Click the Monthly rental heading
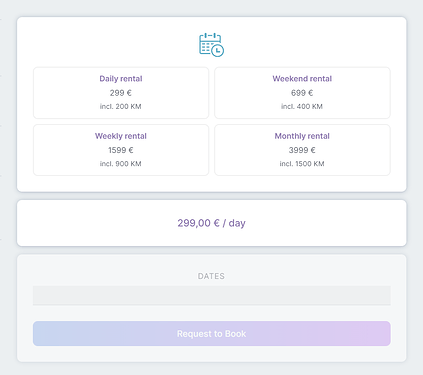This screenshot has height=375, width=423. 302,136
